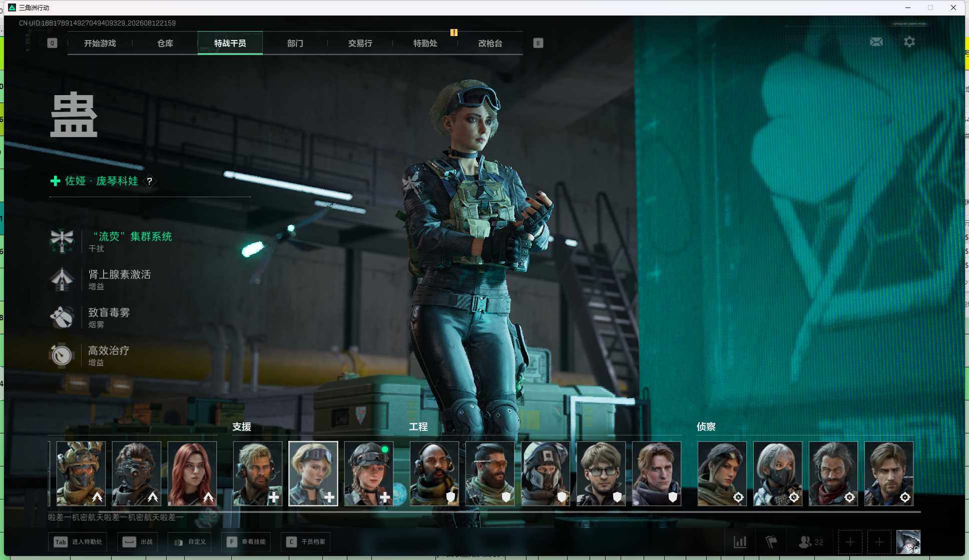Minimize the 三角洲行动 window
The width and height of the screenshot is (969, 560).
(908, 8)
